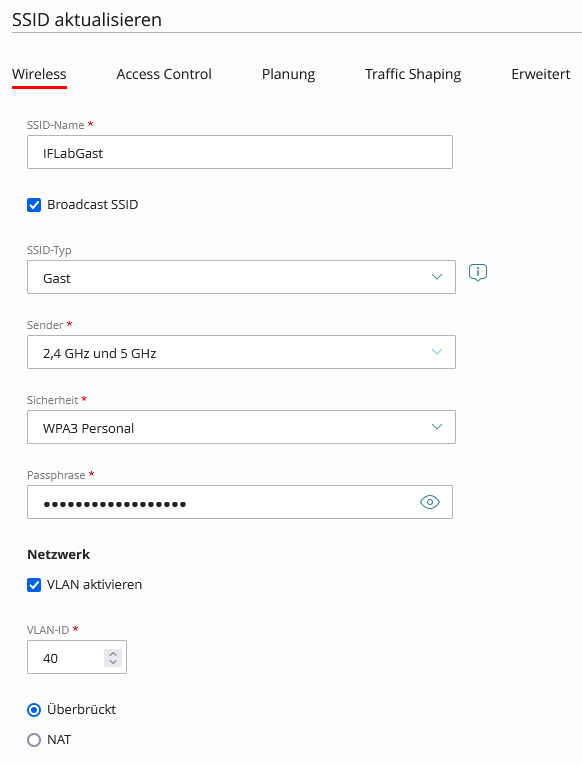This screenshot has height=764, width=582.
Task: Click the Sicherheit dropdown chevron arrow
Action: (x=437, y=427)
